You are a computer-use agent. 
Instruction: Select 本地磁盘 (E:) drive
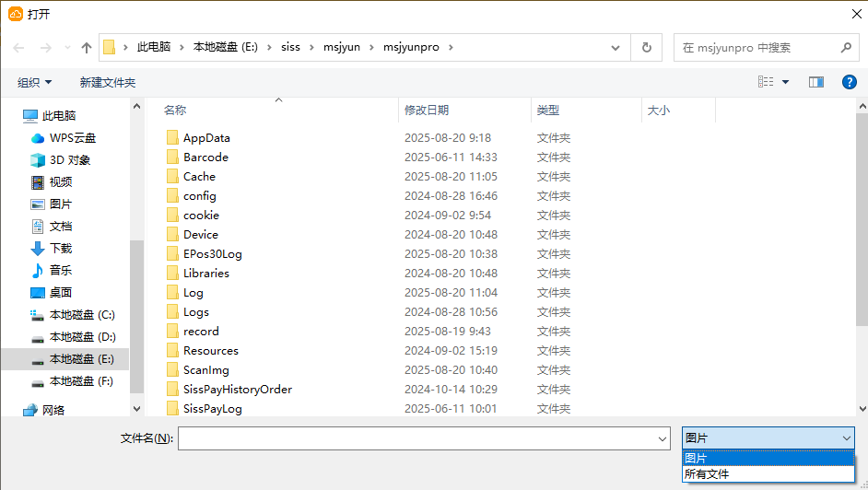coord(65,359)
